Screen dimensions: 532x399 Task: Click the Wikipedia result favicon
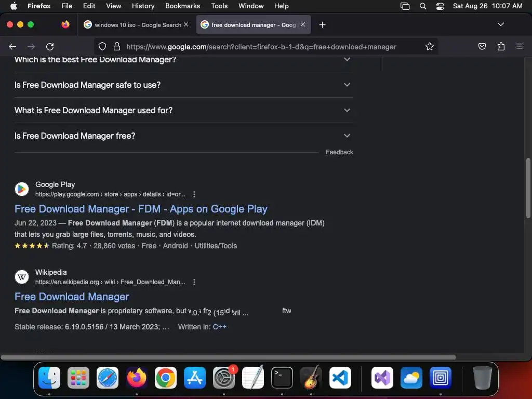point(22,277)
